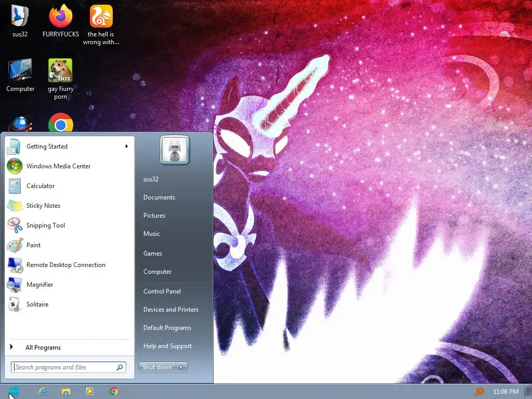
Task: Launch Internet Explorer from taskbar
Action: 42,391
